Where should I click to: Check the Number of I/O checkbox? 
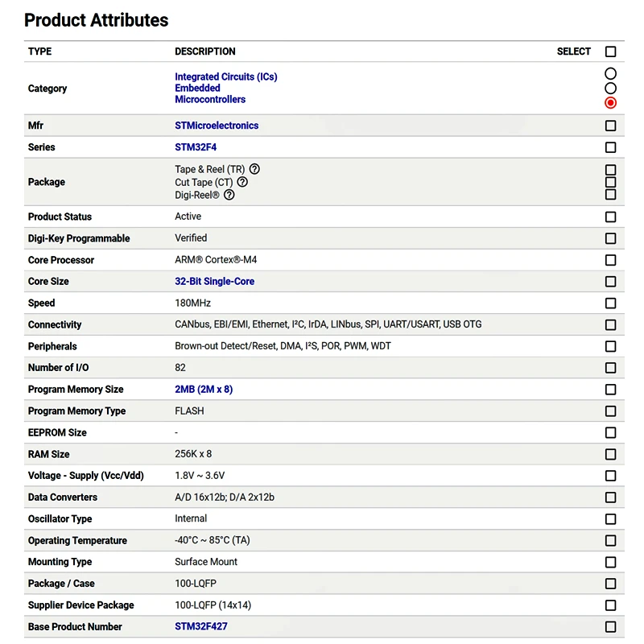point(611,368)
